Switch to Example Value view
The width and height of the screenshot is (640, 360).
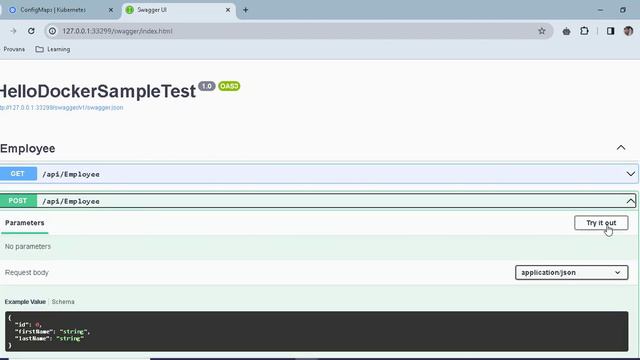[x=25, y=302]
